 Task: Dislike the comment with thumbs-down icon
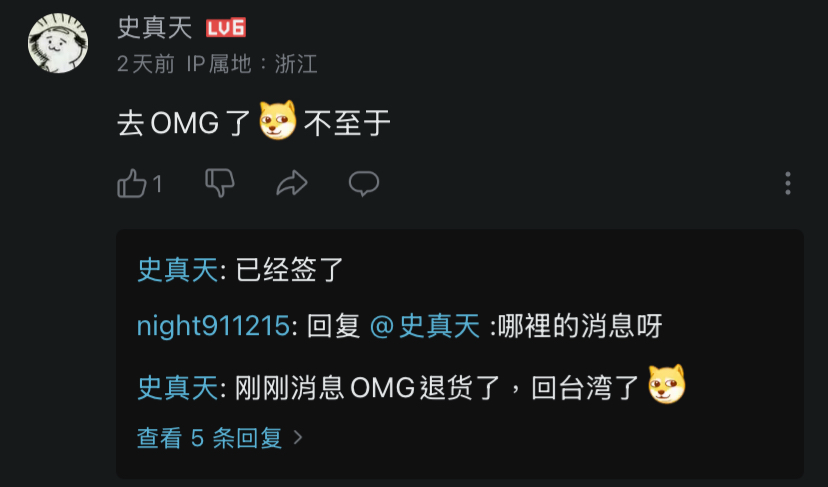(x=219, y=183)
